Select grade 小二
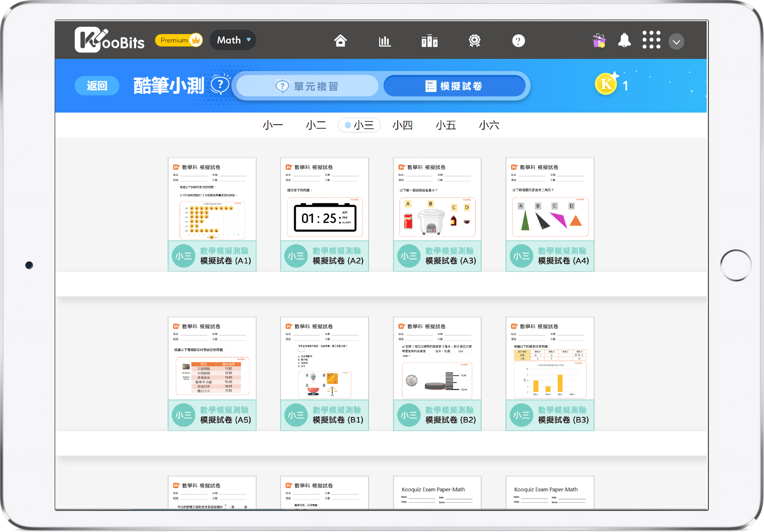This screenshot has height=532, width=764. pyautogui.click(x=316, y=125)
